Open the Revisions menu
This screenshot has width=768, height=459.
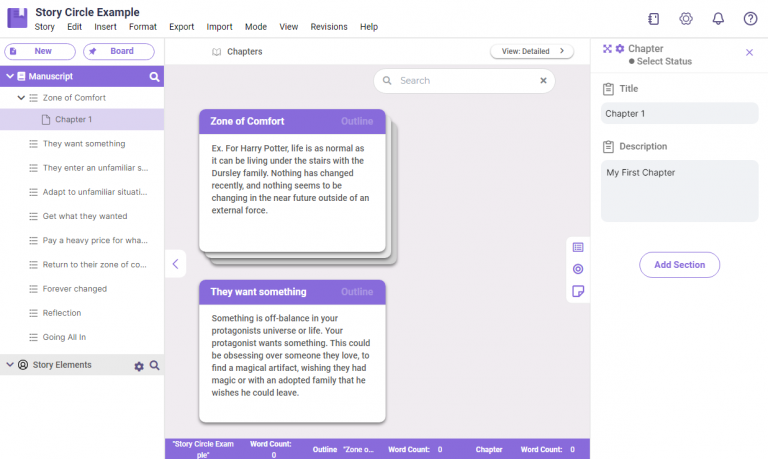click(x=329, y=27)
